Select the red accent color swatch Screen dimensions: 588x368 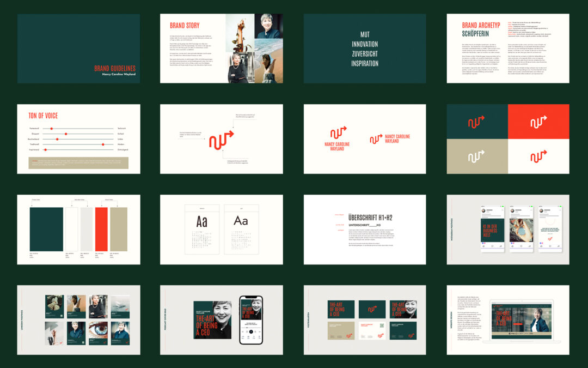(101, 229)
